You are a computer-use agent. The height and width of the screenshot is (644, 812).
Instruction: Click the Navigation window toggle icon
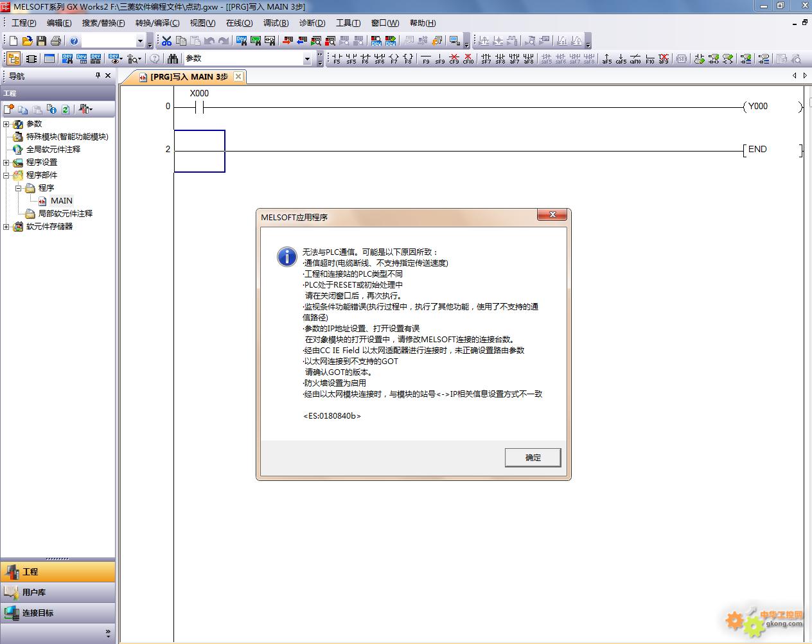pyautogui.click(x=13, y=58)
